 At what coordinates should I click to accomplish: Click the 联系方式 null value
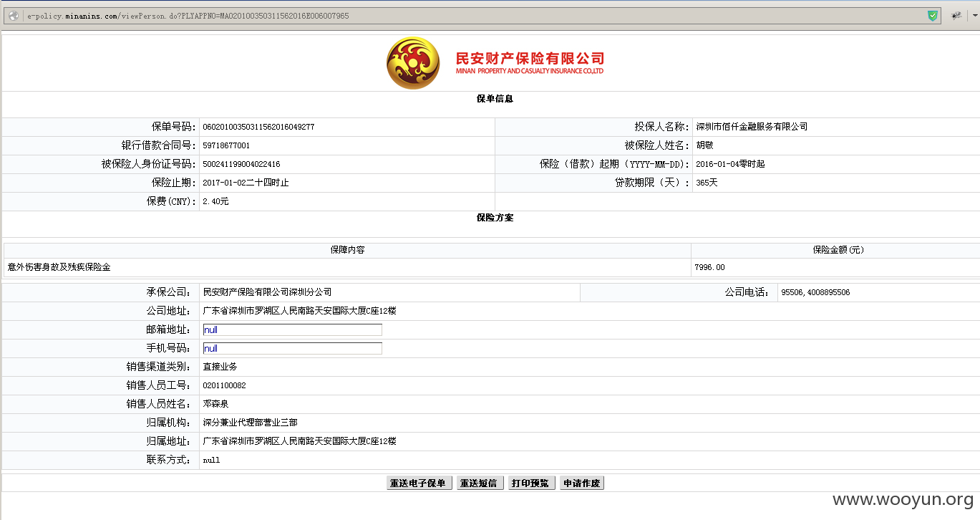[x=211, y=460]
